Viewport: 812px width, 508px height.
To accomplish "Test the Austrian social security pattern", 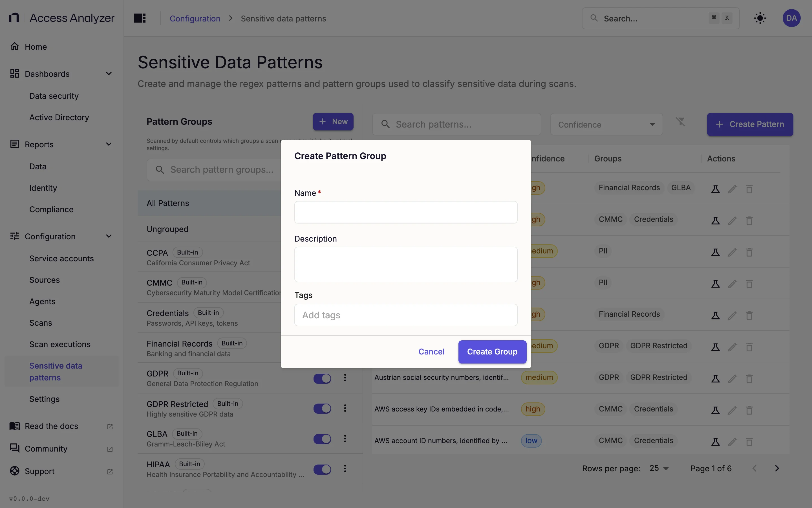I will pos(715,379).
